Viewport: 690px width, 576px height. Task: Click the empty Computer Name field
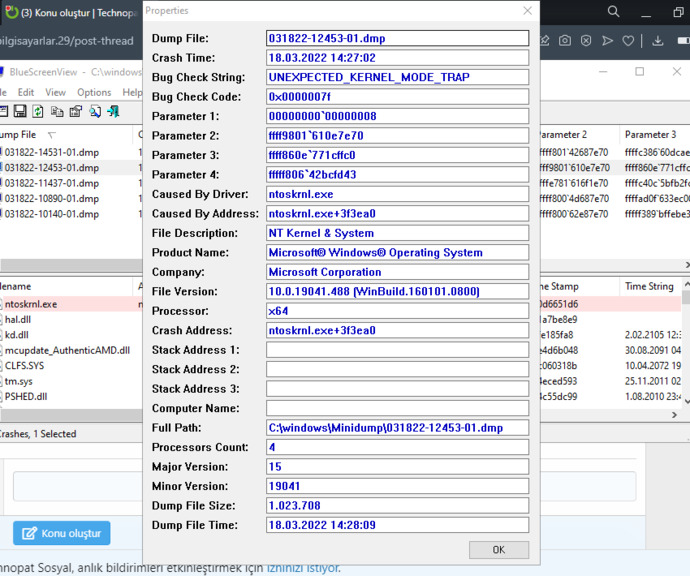coord(397,408)
